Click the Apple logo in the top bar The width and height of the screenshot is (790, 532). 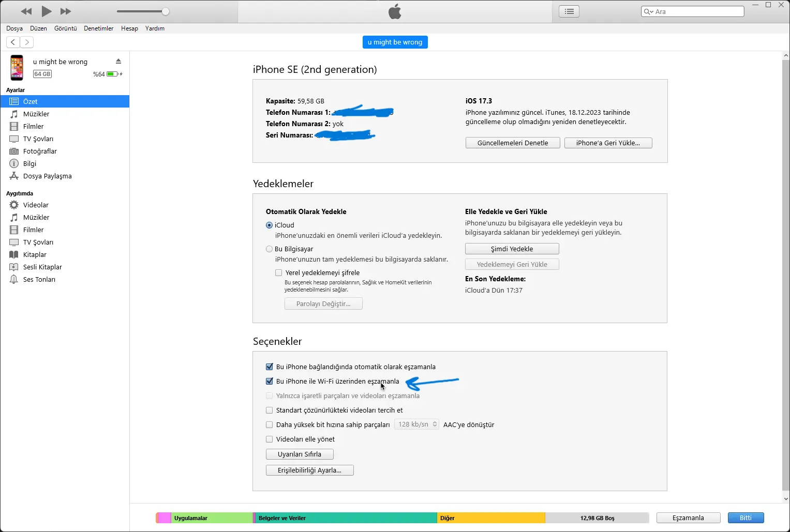tap(395, 11)
